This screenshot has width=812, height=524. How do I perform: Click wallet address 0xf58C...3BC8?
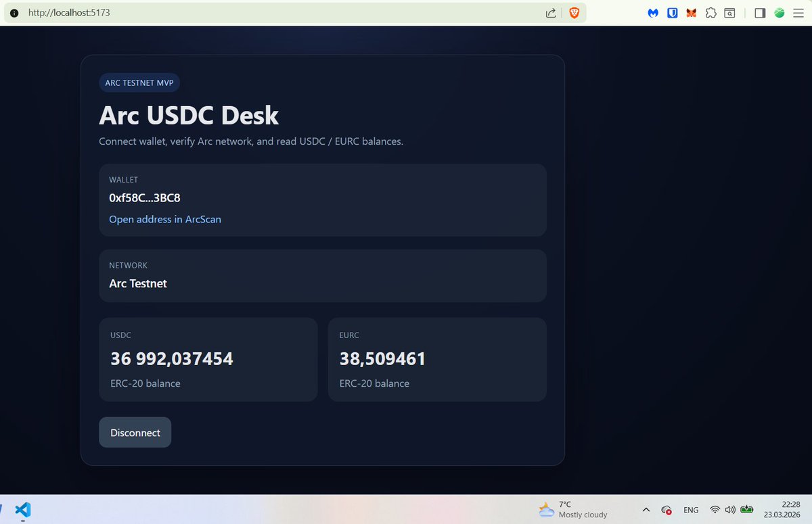point(145,198)
